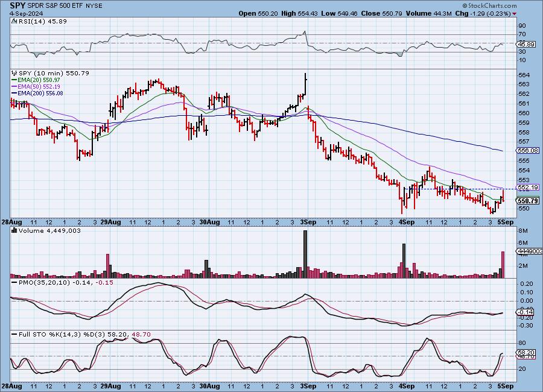Select the EMA(50) 552.19 legend entry
543x392 pixels.
click(x=36, y=87)
